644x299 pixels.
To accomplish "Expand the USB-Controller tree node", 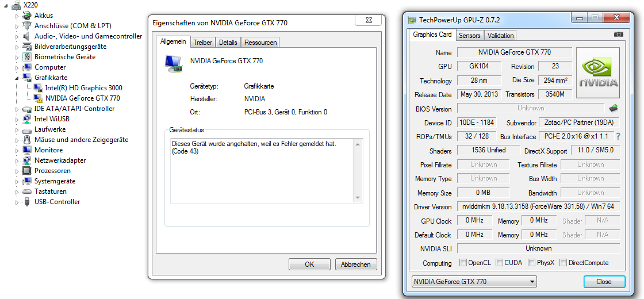I will [17, 202].
